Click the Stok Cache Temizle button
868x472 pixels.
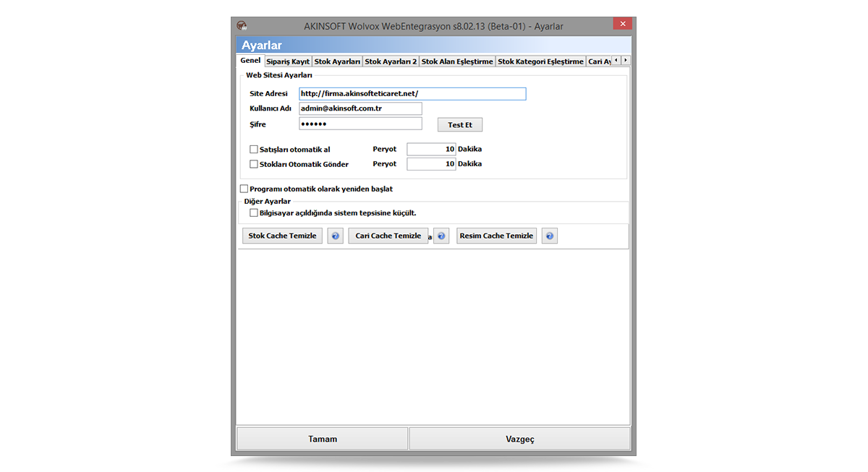[282, 236]
